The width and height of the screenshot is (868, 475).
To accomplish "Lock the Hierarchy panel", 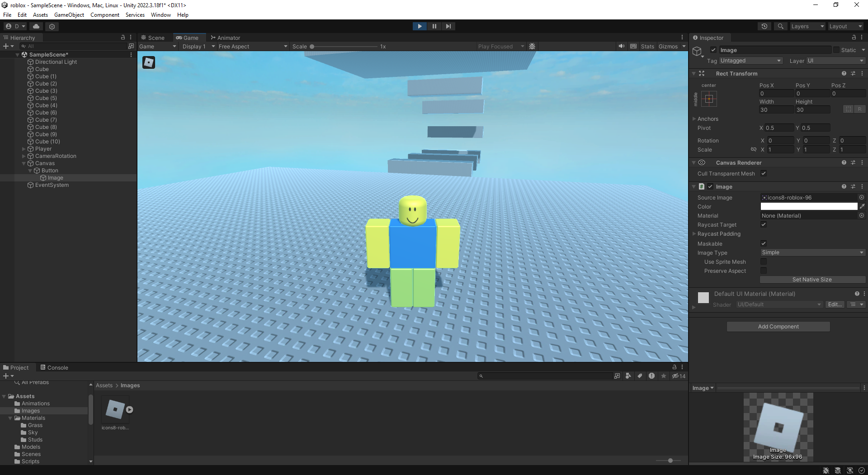I will 123,38.
